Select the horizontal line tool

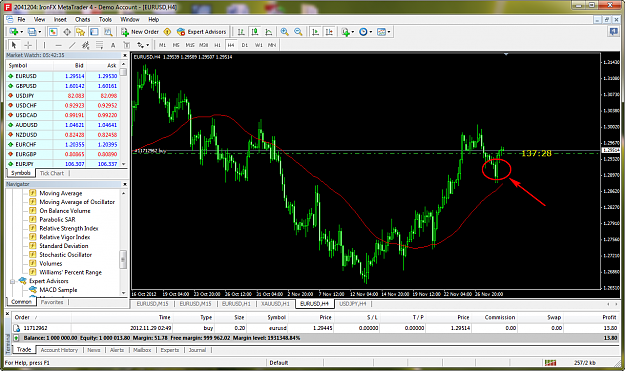[x=58, y=45]
